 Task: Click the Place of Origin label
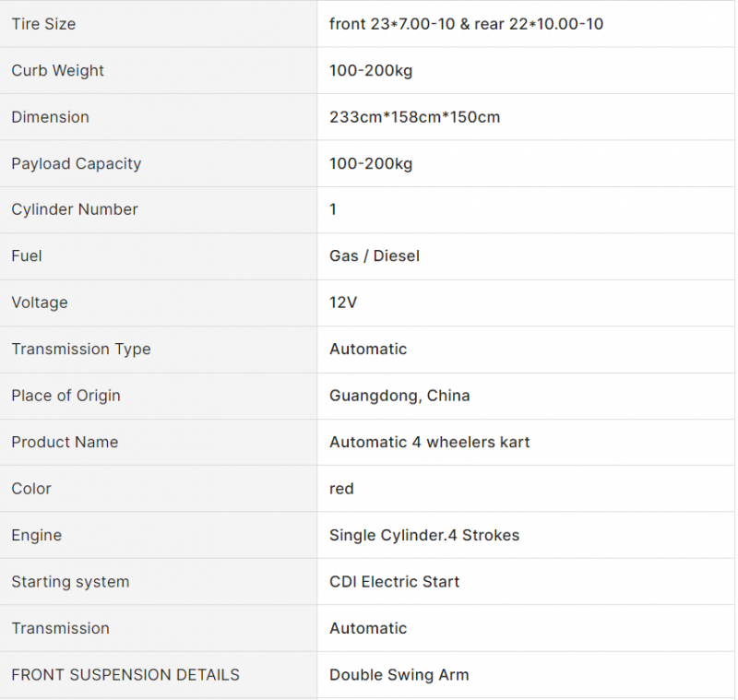pos(65,396)
